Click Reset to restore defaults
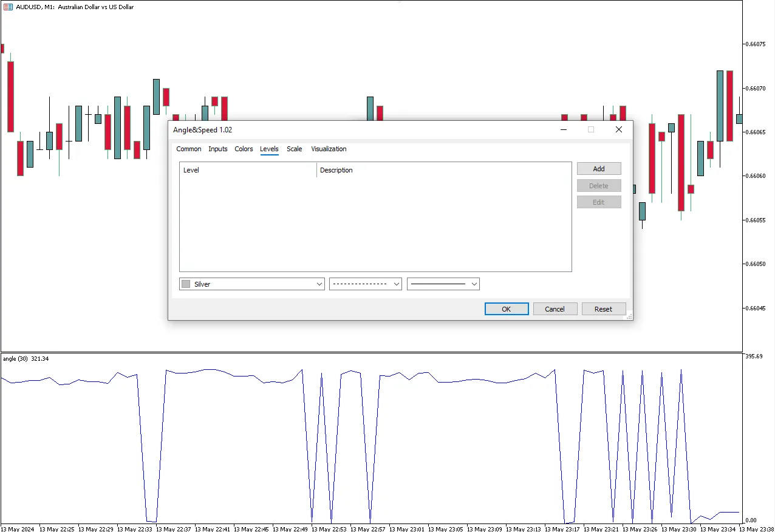775x532 pixels. click(x=603, y=309)
